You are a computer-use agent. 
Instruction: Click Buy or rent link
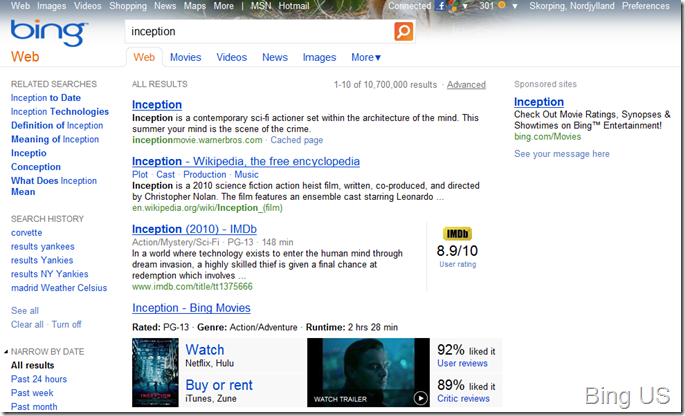point(219,385)
